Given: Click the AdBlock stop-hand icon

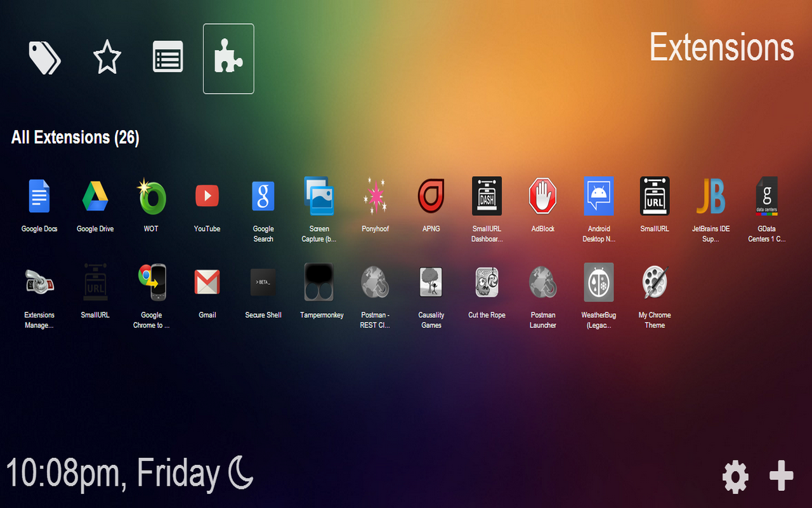Looking at the screenshot, I should tap(543, 196).
